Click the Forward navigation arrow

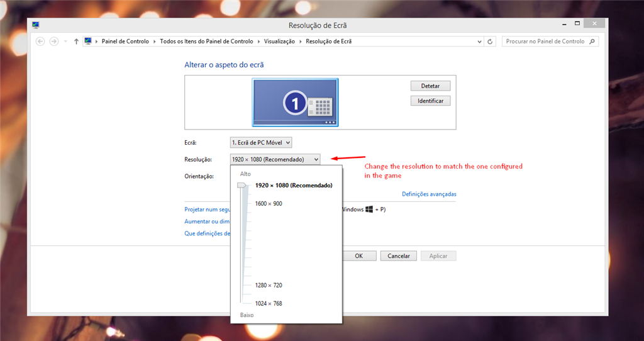pyautogui.click(x=54, y=42)
